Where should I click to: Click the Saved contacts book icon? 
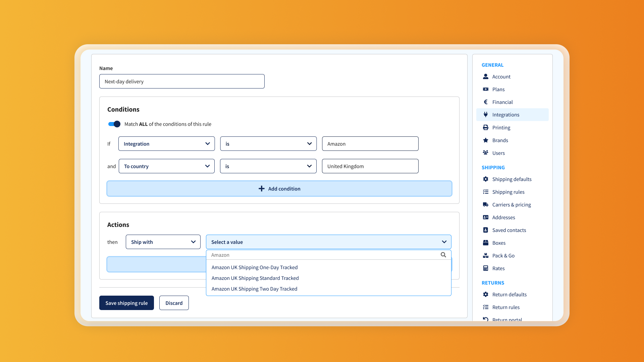[485, 230]
